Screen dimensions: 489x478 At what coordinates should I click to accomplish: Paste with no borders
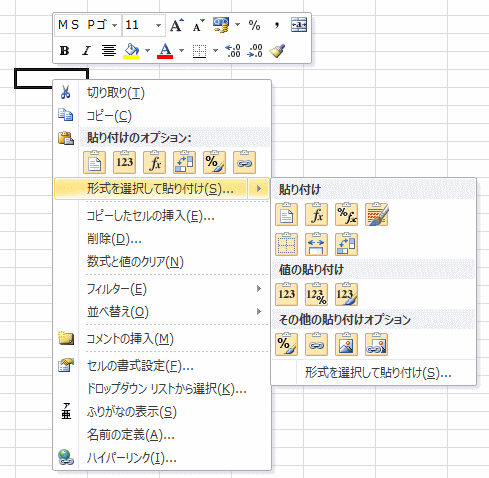286,244
